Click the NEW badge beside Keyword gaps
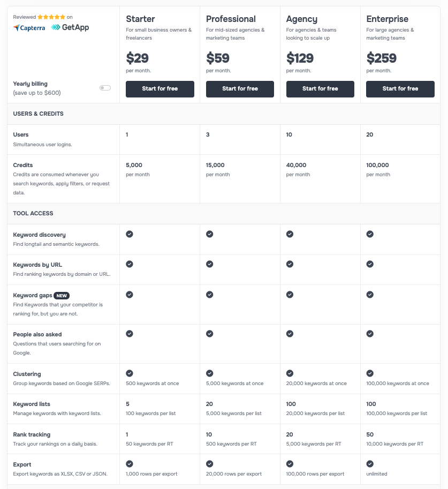 tap(62, 296)
